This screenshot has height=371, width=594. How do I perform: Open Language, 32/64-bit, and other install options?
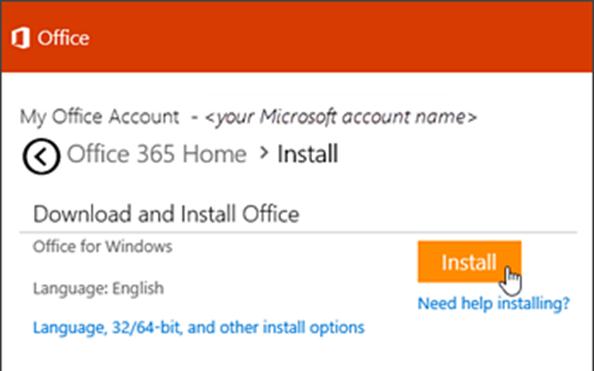tap(199, 327)
